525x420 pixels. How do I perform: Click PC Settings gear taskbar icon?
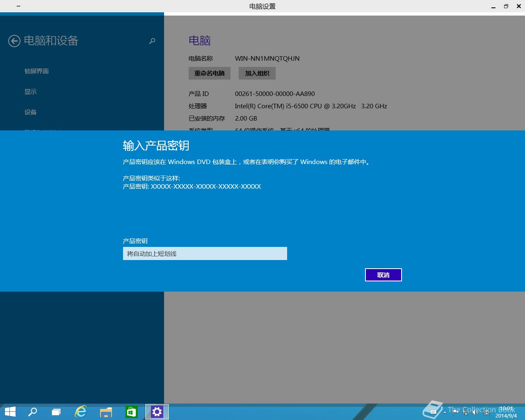157,412
